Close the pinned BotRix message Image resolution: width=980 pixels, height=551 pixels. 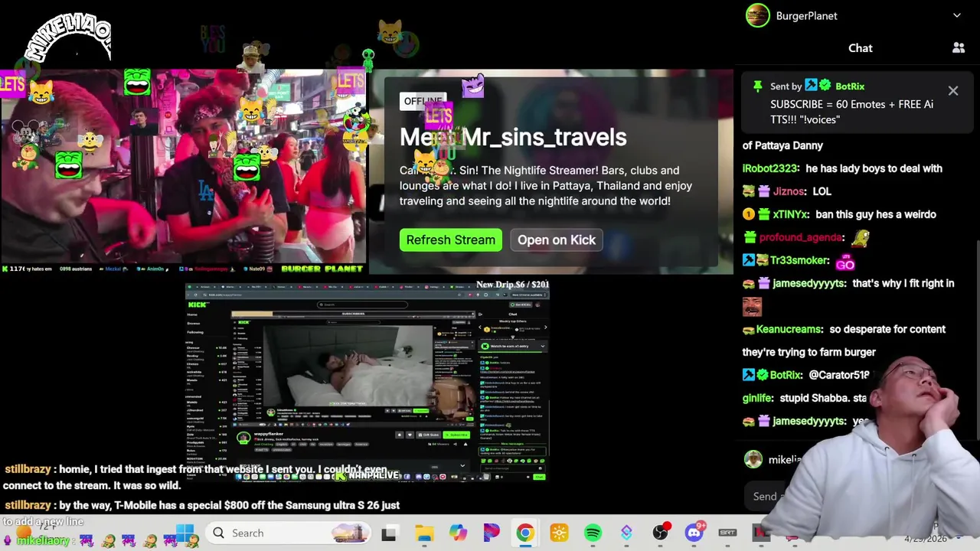click(953, 91)
